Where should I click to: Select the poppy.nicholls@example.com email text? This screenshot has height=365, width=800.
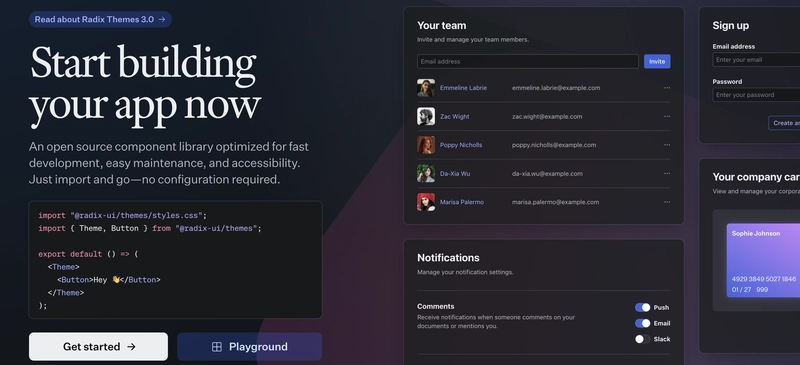(x=554, y=145)
